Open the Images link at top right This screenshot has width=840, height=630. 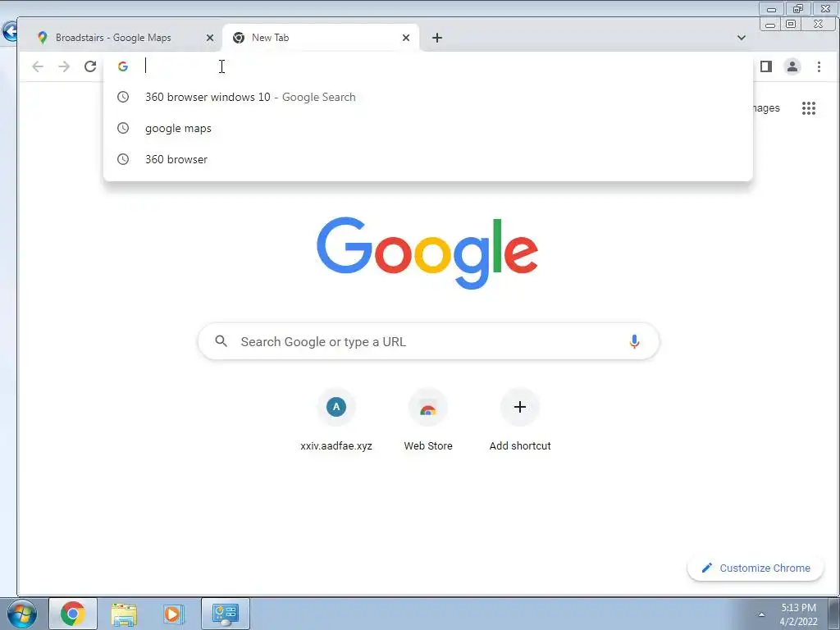pos(765,108)
